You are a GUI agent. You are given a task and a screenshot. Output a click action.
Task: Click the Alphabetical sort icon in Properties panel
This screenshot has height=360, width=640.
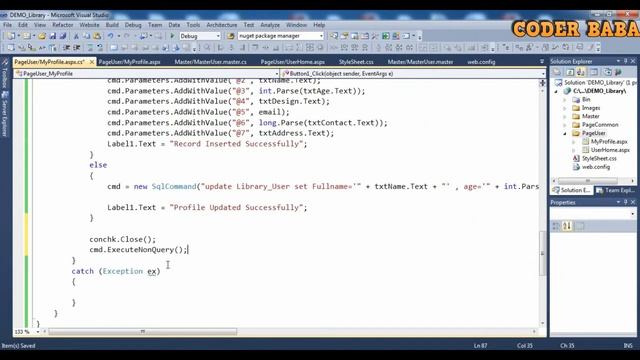tap(567, 226)
